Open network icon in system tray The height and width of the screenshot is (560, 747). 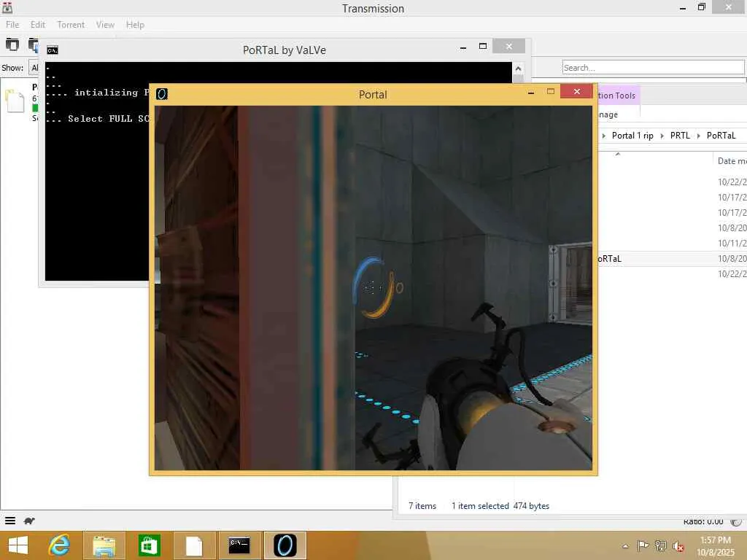click(660, 545)
